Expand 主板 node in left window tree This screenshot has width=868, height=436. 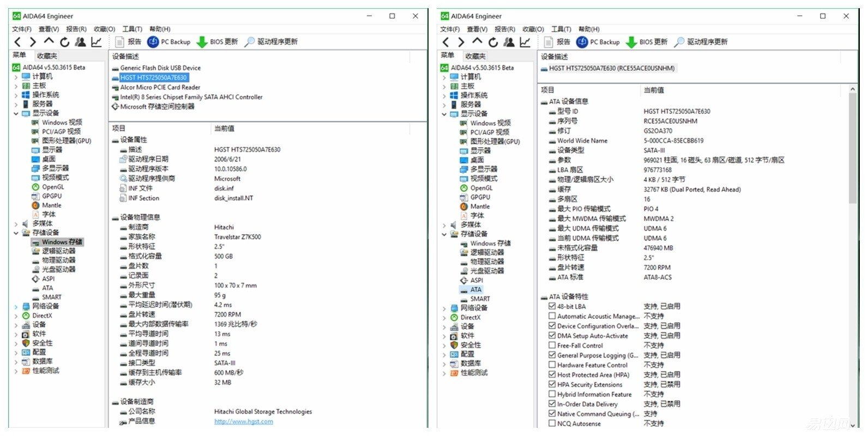16,86
